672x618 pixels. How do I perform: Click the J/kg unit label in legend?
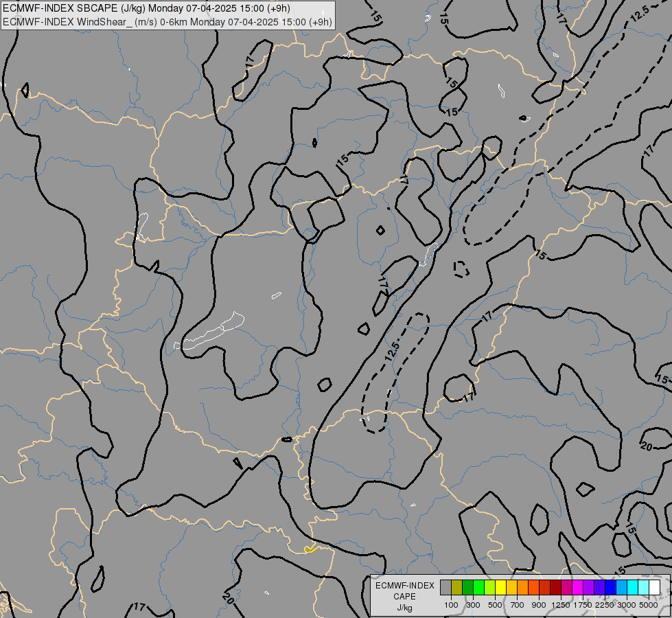[404, 608]
